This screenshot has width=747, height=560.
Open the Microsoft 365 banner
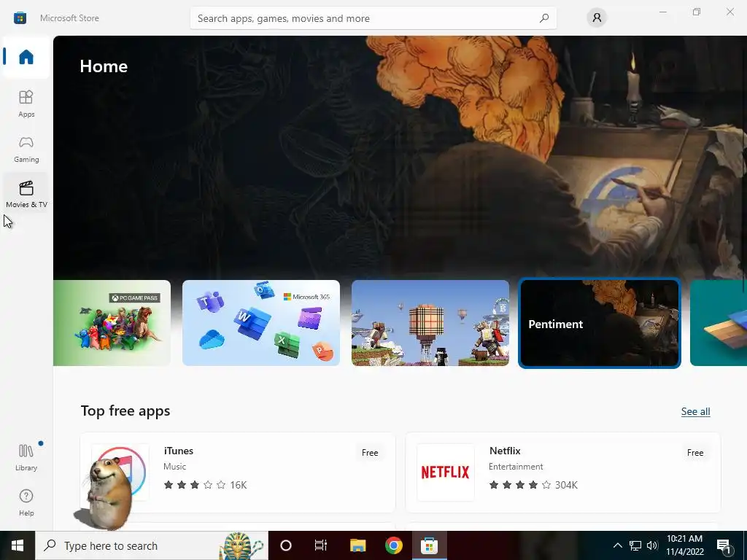pos(261,323)
